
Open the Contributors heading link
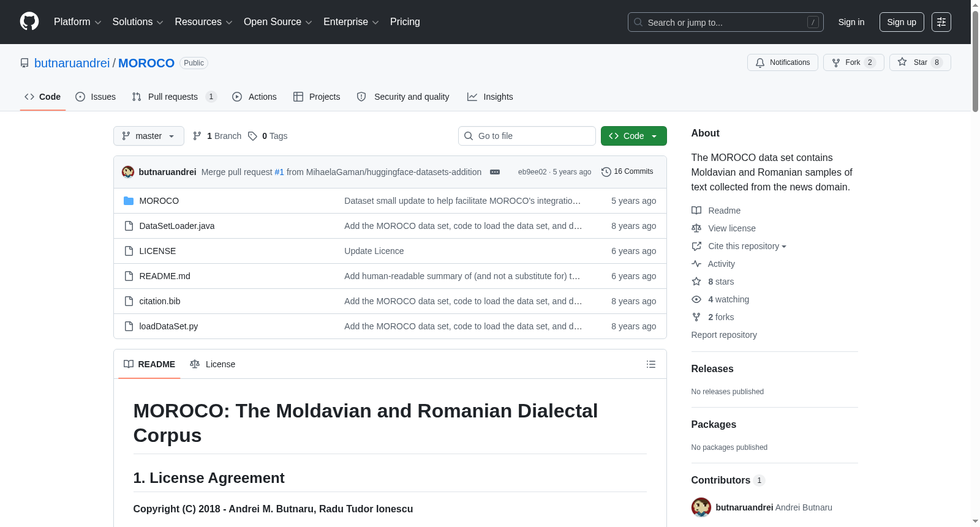(728, 480)
